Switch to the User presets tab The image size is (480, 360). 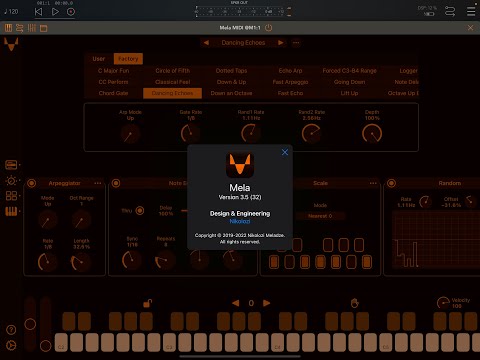pyautogui.click(x=99, y=59)
